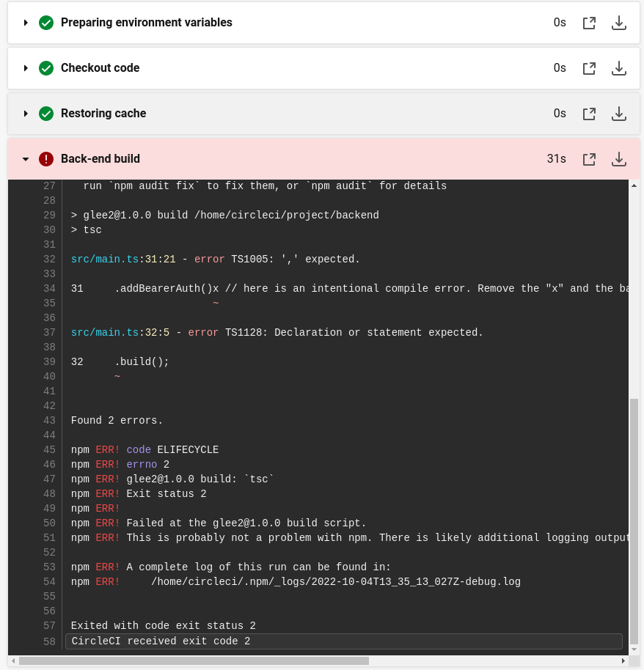The image size is (644, 670).
Task: Open Restoring cache output in new tab
Action: pos(589,114)
